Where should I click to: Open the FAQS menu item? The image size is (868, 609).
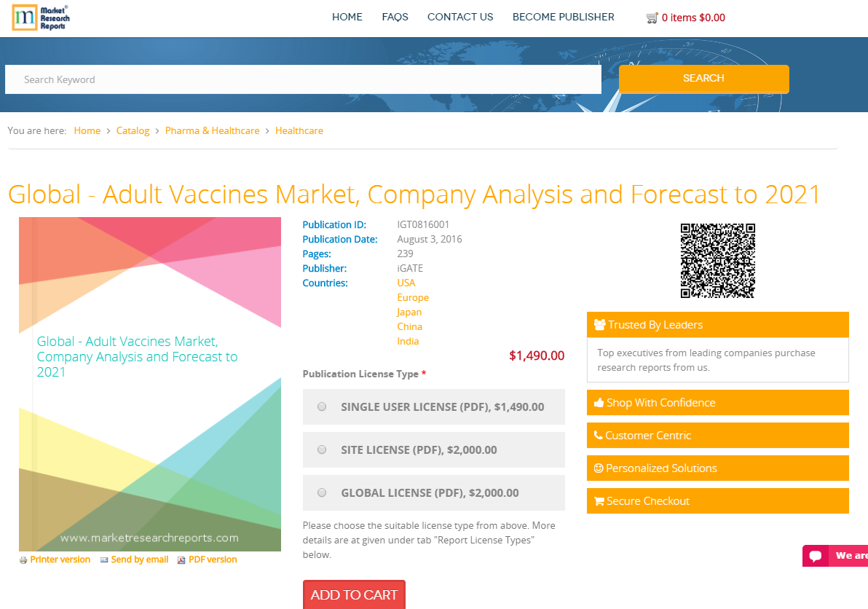(395, 17)
